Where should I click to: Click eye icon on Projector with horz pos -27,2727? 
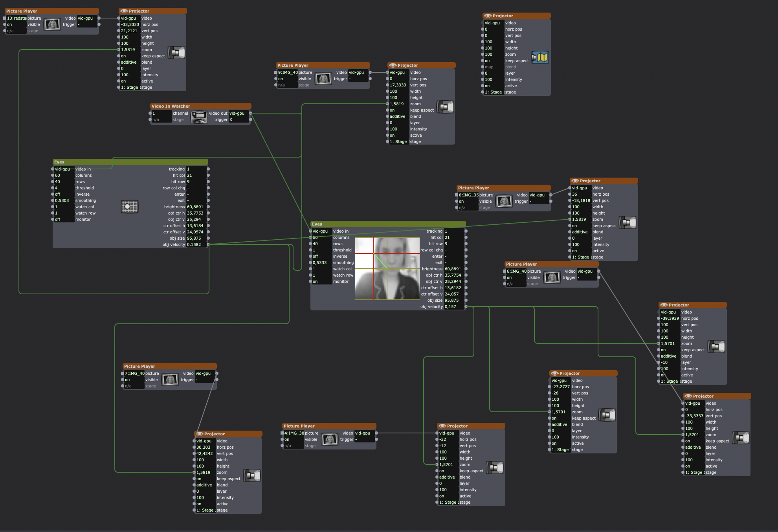pos(555,373)
